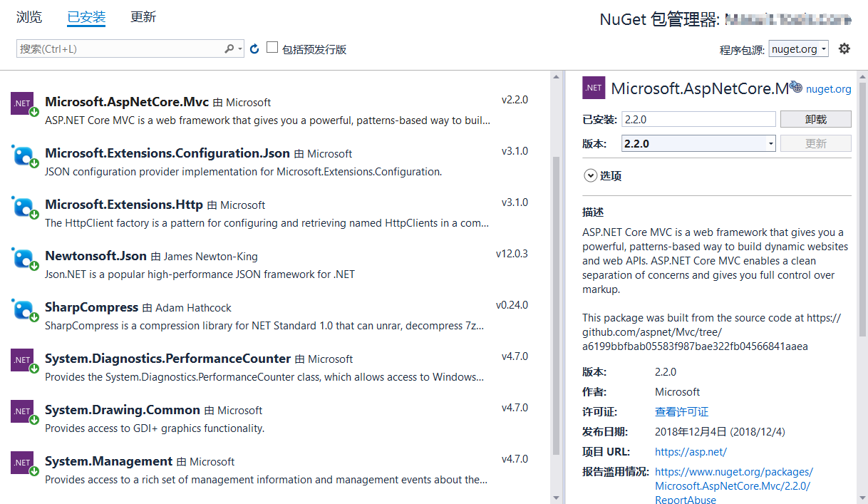The width and height of the screenshot is (868, 504).
Task: Collapse the 选项 section
Action: coord(591,175)
